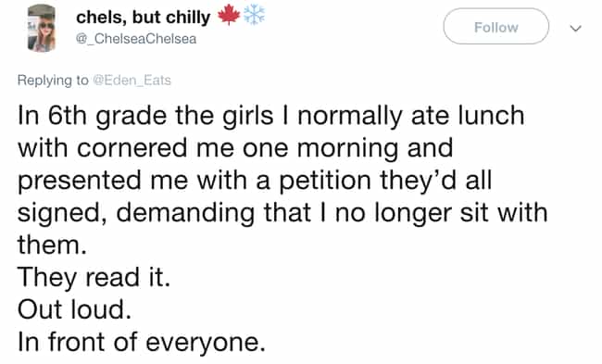Viewport: 602px width, 364px height.
Task: Click the Out loud. line
Action: click(x=74, y=309)
